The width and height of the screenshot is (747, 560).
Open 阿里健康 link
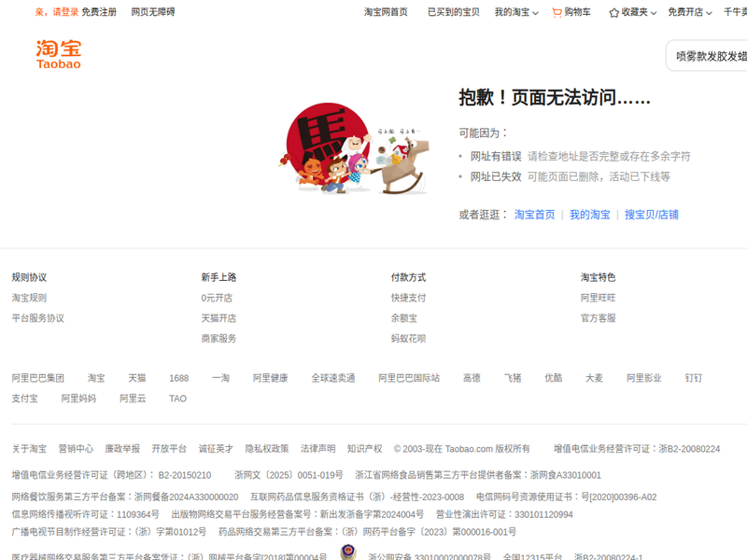coord(271,378)
